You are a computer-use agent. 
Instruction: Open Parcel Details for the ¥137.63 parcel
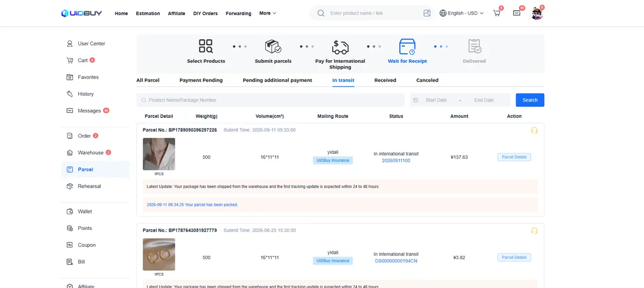[514, 157]
